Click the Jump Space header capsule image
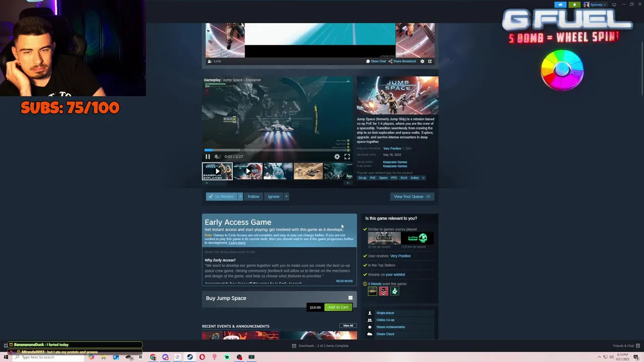 coord(397,95)
